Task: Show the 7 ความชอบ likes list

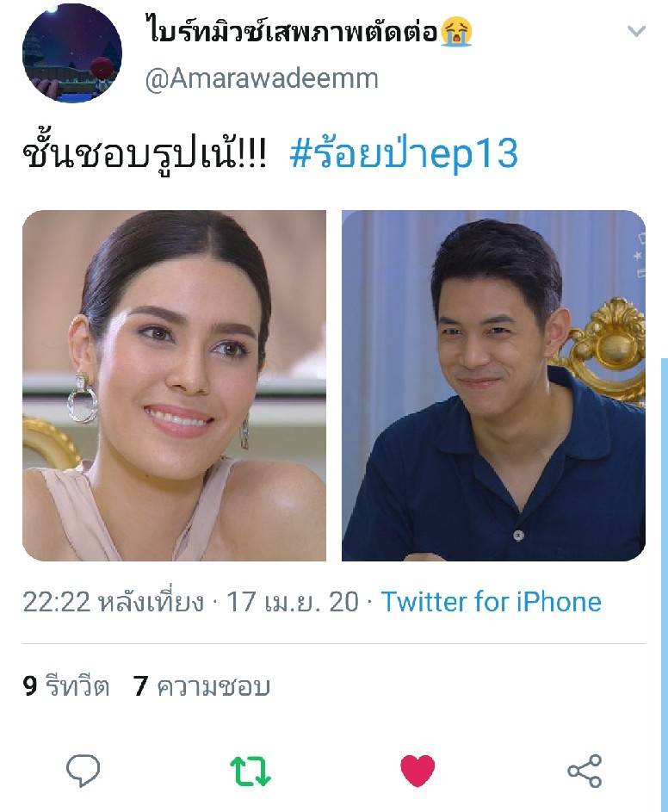Action: click(x=202, y=686)
